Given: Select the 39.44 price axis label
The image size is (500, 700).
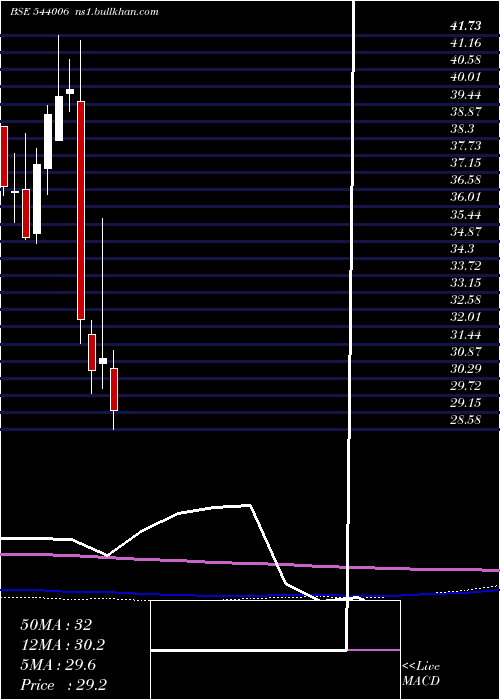Looking at the screenshot, I should [466, 95].
